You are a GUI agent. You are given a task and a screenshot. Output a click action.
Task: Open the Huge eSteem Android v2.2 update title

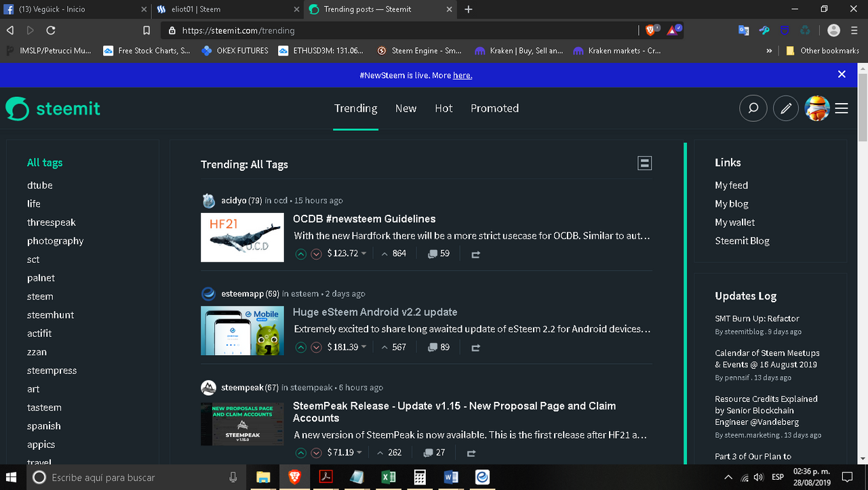[x=375, y=312]
